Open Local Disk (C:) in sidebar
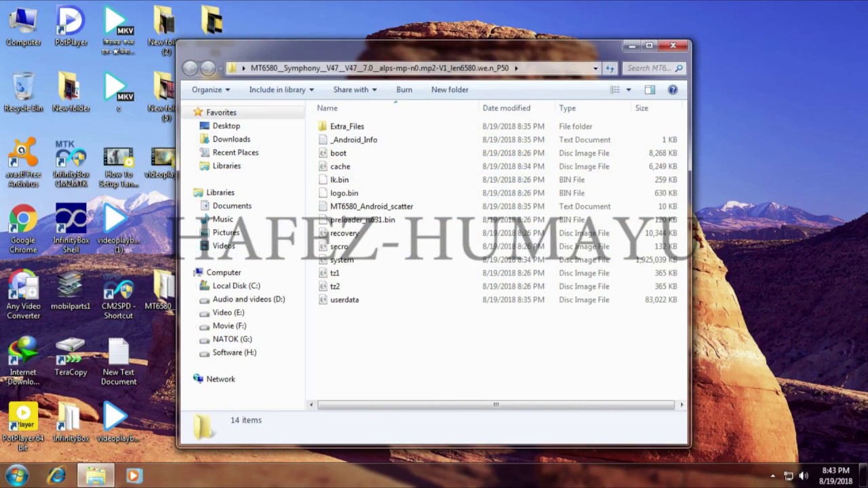 click(236, 286)
